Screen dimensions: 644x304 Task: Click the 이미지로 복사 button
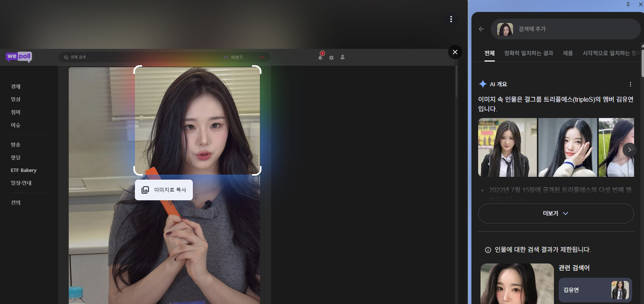pyautogui.click(x=164, y=190)
